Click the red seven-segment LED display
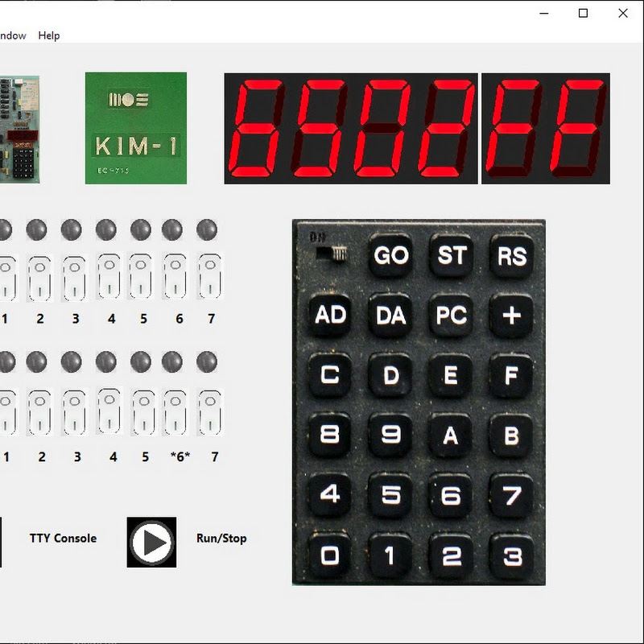The image size is (644, 644). pos(416,129)
